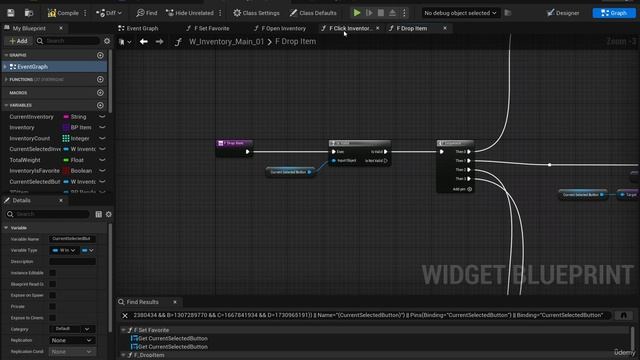This screenshot has width=640, height=360.
Task: Add a new graph with plus icon
Action: 100,55
